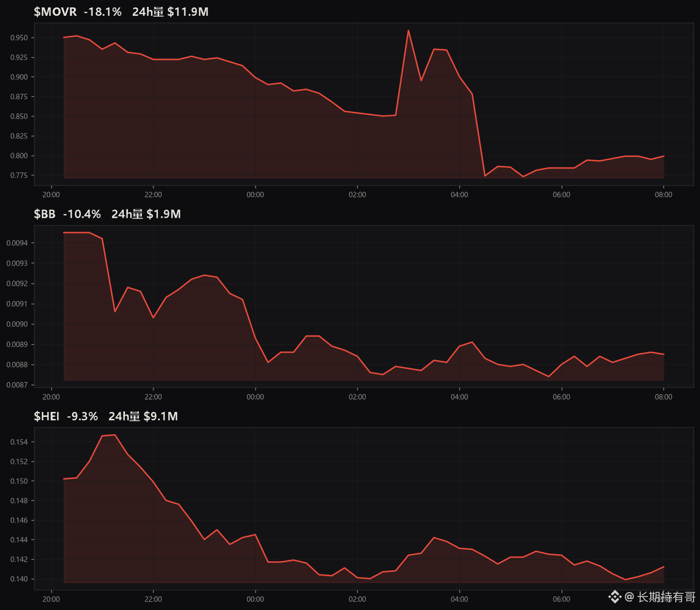Click the 22:00 time label under MOVR chart

pyautogui.click(x=153, y=195)
